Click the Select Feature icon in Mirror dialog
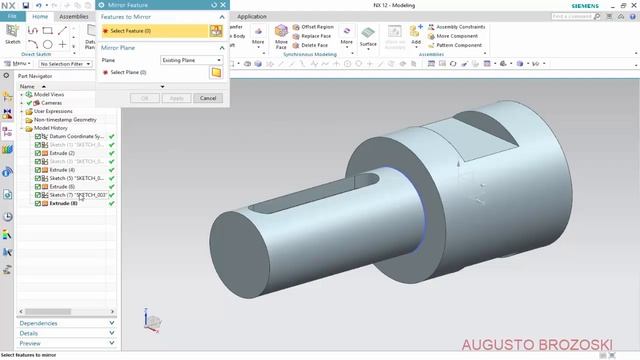Image resolution: width=640 pixels, height=360 pixels. [216, 31]
